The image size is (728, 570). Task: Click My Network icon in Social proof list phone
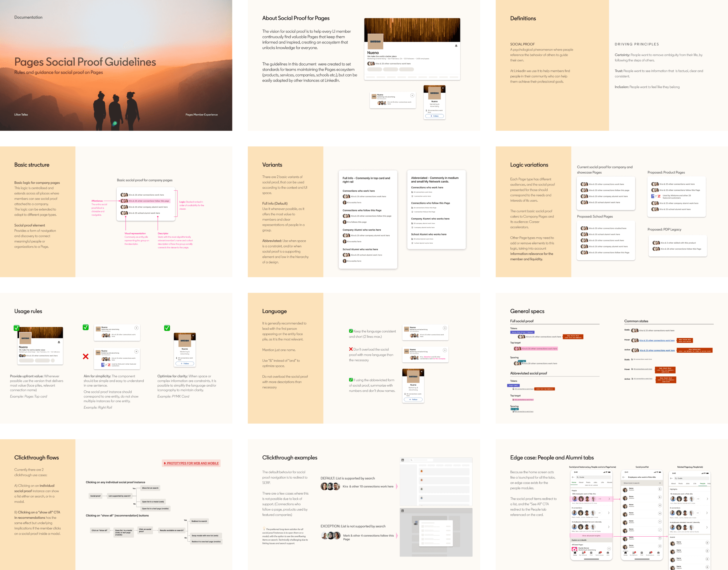point(634,553)
